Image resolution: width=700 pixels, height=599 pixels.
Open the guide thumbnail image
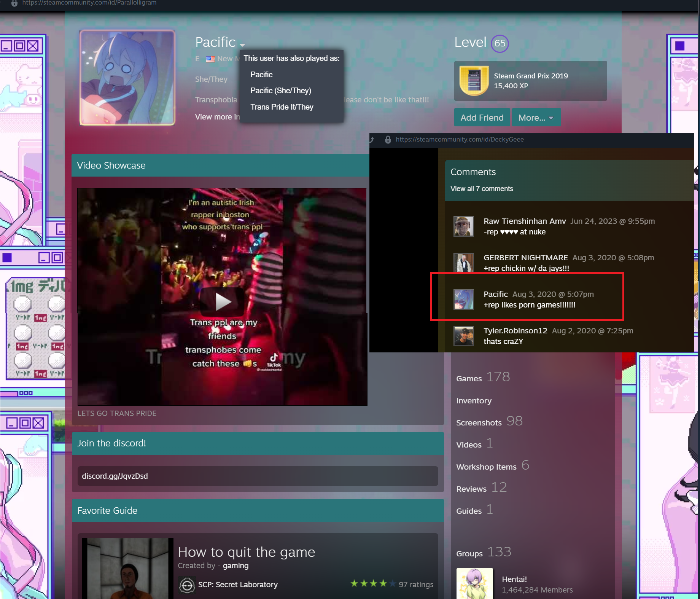pyautogui.click(x=128, y=568)
